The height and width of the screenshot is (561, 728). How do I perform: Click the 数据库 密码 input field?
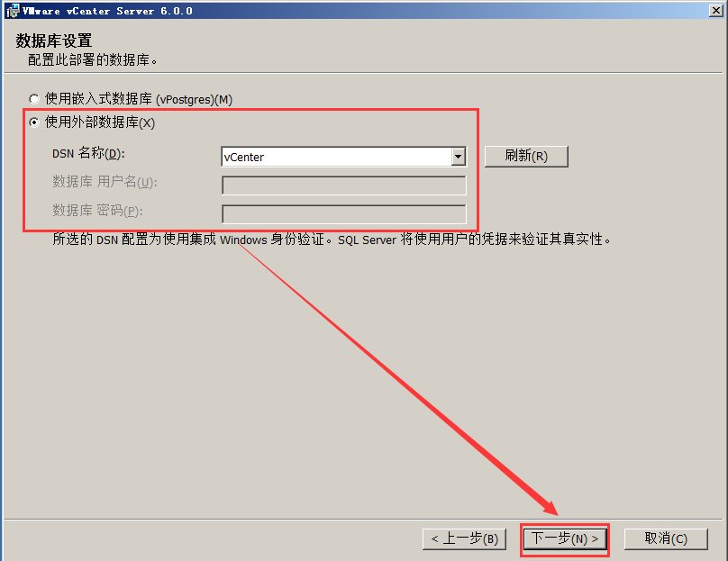click(344, 214)
